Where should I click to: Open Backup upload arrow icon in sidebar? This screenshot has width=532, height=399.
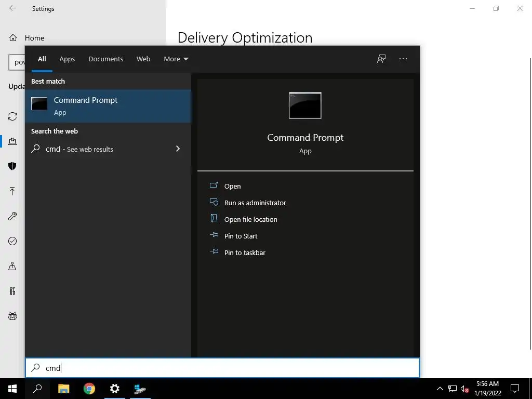click(12, 191)
